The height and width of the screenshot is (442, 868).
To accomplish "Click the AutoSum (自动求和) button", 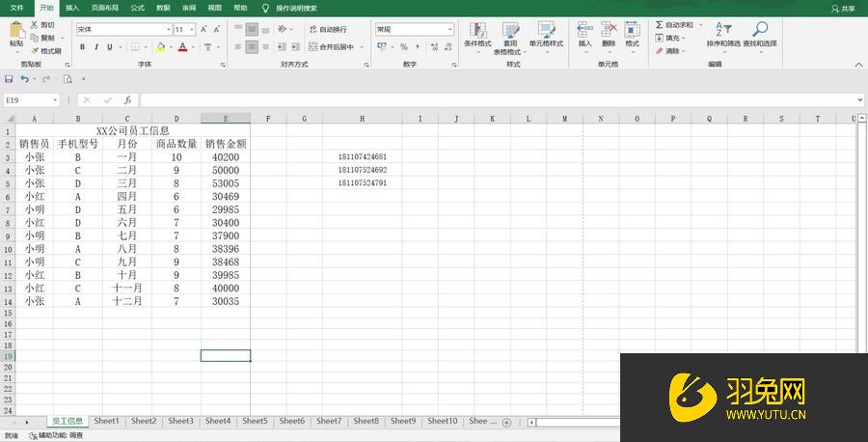I will pyautogui.click(x=674, y=25).
